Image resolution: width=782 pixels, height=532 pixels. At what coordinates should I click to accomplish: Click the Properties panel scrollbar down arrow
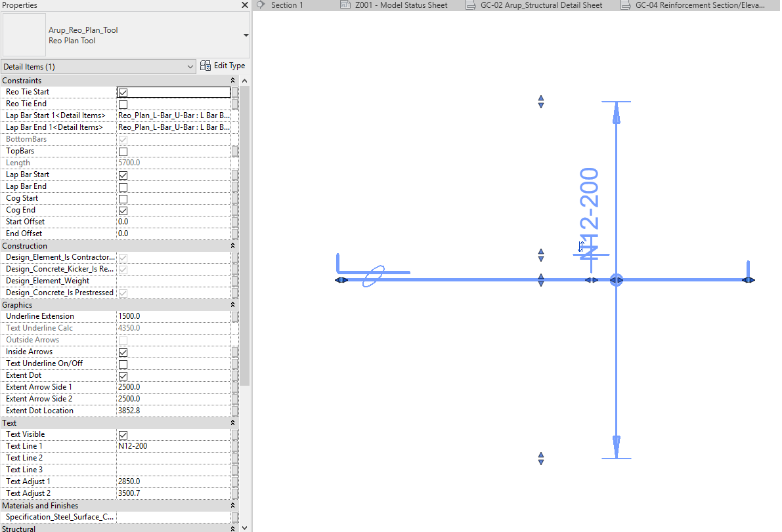coord(245,527)
